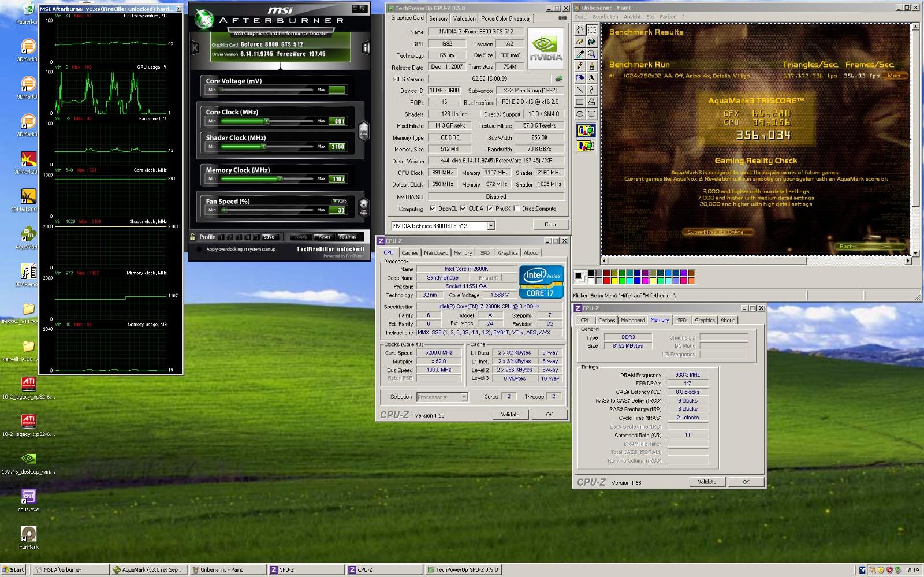Click Validate in the CPU-Z CPU window
The image size is (924, 577).
point(510,414)
